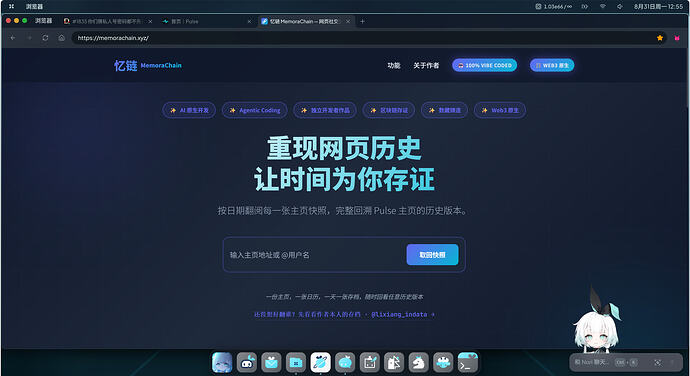Close the #1833 browser tab
The image size is (690, 376).
click(150, 21)
